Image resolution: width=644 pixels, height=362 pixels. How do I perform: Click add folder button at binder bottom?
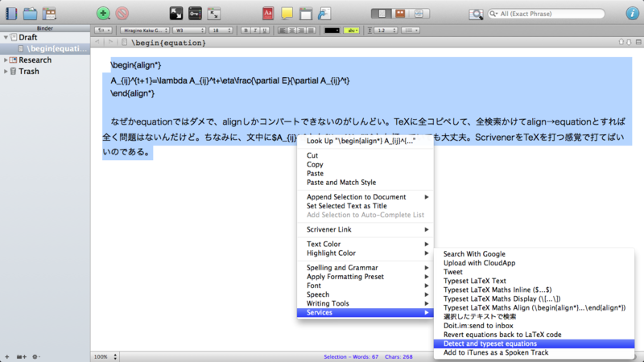coord(22,356)
